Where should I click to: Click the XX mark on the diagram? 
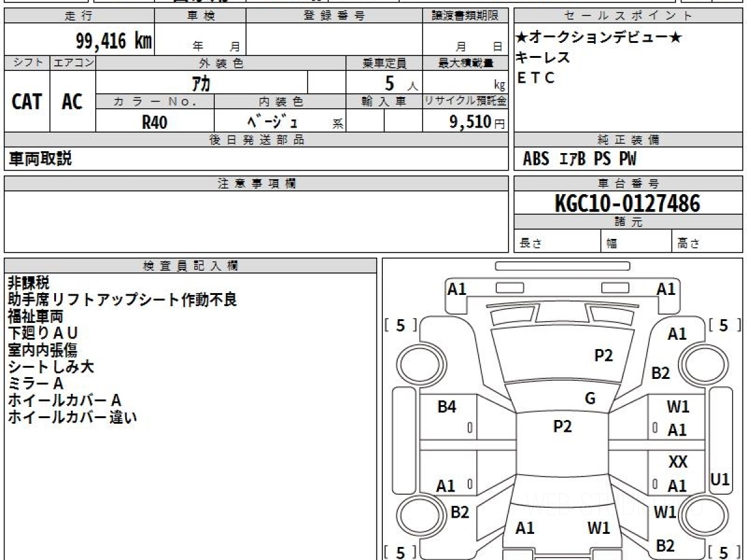[x=678, y=462]
